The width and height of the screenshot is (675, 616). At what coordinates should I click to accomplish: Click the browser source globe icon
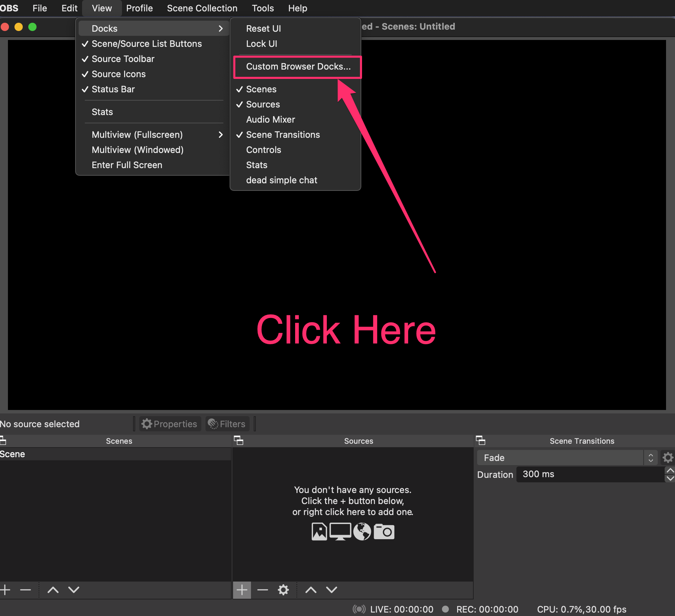362,531
